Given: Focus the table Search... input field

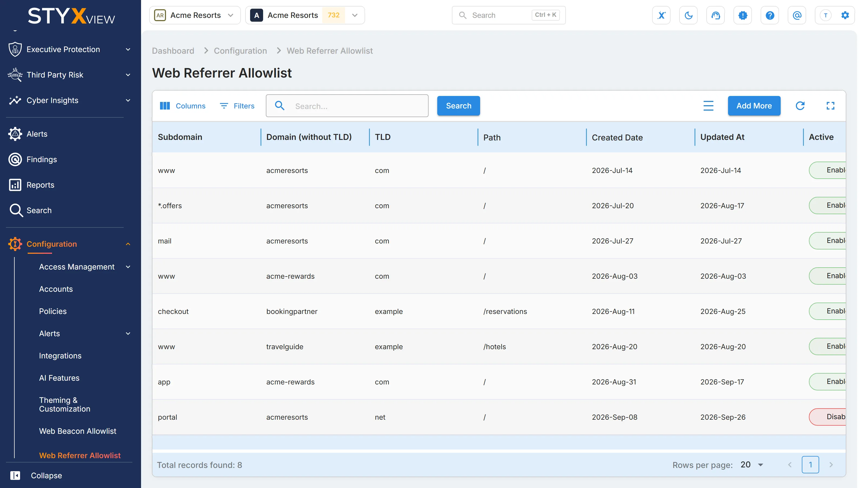Looking at the screenshot, I should (347, 106).
